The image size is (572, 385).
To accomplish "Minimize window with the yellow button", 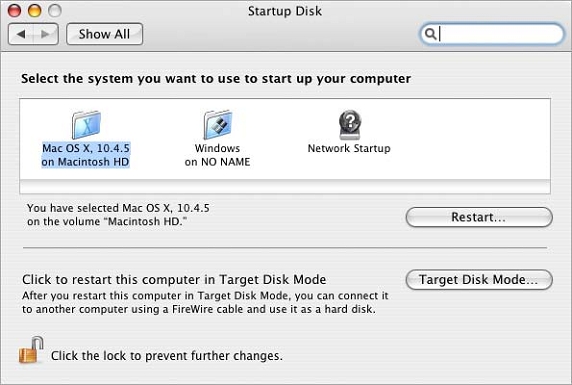I will pyautogui.click(x=34, y=11).
